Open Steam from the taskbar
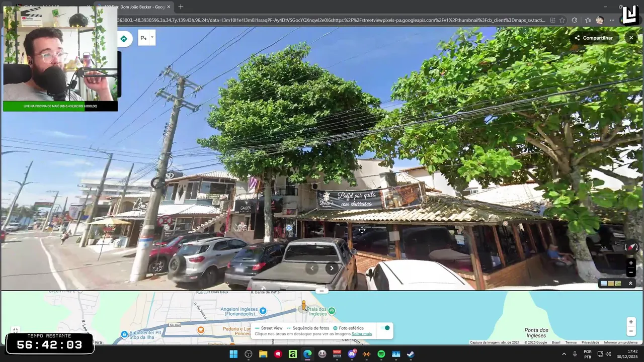This screenshot has height=362, width=644. click(x=411, y=354)
